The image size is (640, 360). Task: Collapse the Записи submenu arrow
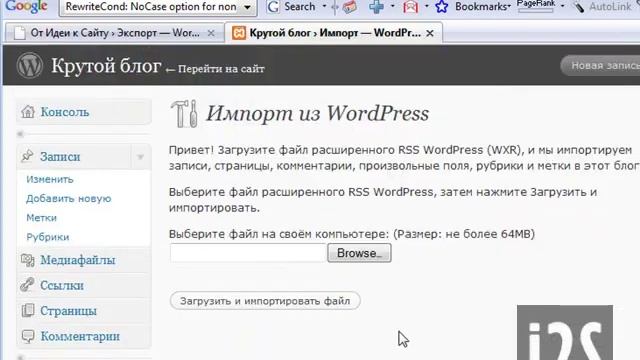coord(140,157)
